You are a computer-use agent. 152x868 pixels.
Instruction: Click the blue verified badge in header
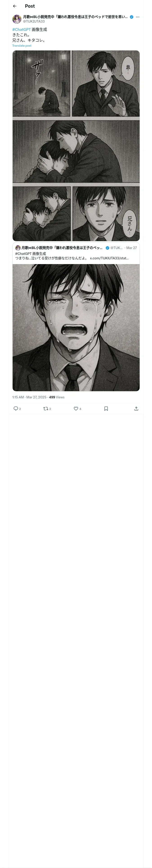click(x=132, y=17)
